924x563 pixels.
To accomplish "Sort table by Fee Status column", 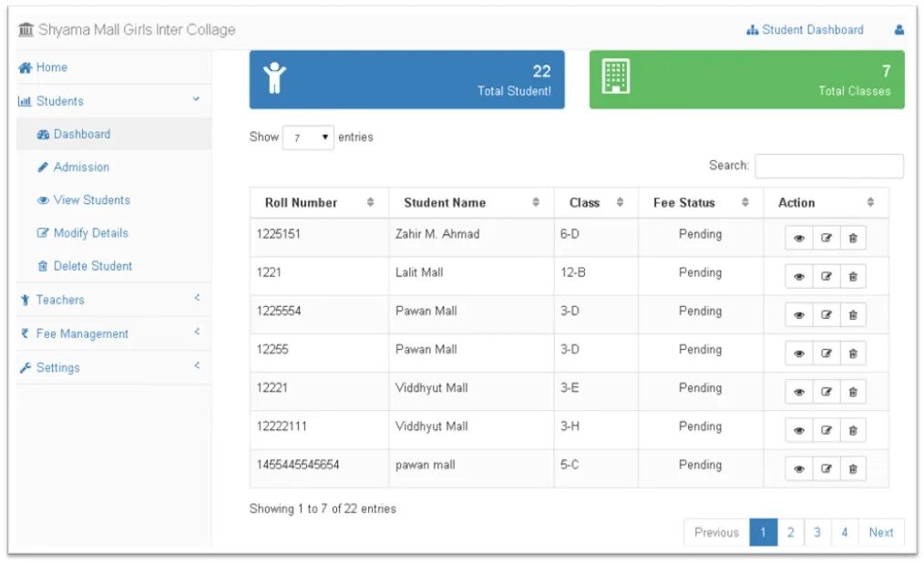I will tap(684, 203).
